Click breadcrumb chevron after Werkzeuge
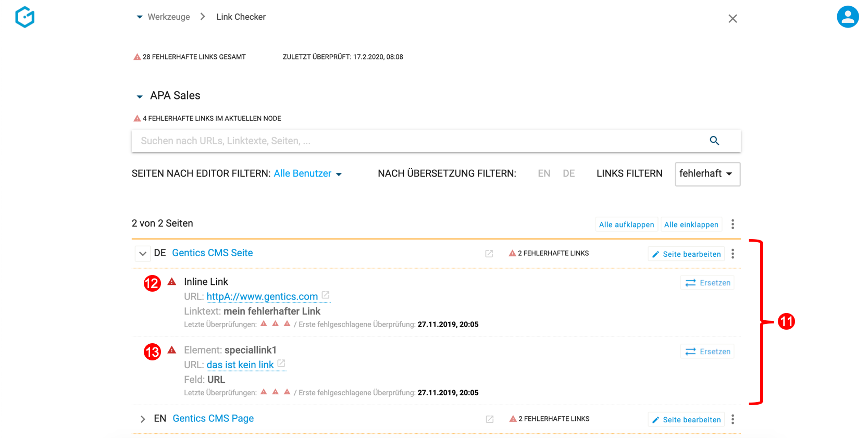 (x=203, y=17)
